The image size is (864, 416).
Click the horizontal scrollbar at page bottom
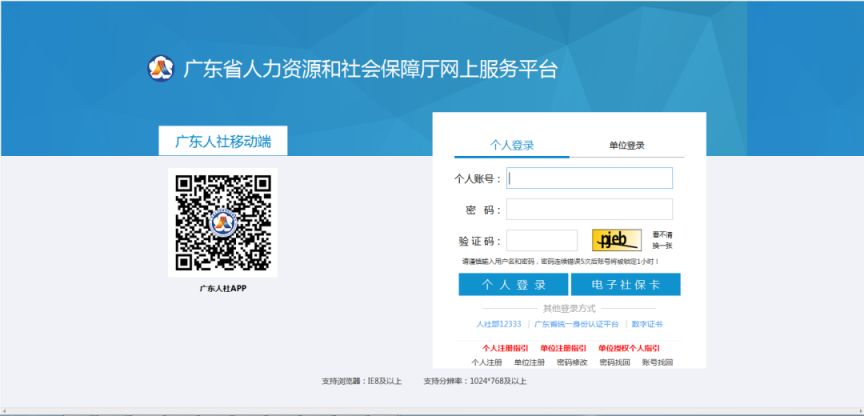(432, 411)
